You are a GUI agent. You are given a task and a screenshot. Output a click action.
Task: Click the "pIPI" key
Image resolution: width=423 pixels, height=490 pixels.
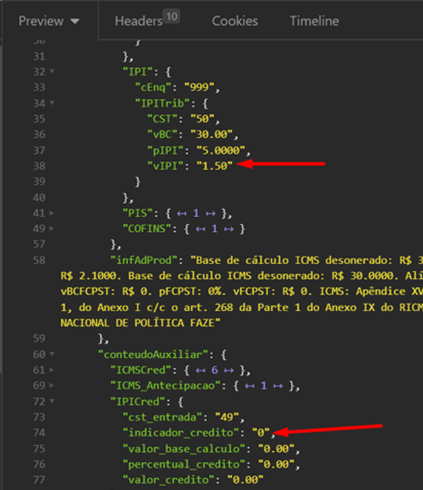(x=165, y=150)
